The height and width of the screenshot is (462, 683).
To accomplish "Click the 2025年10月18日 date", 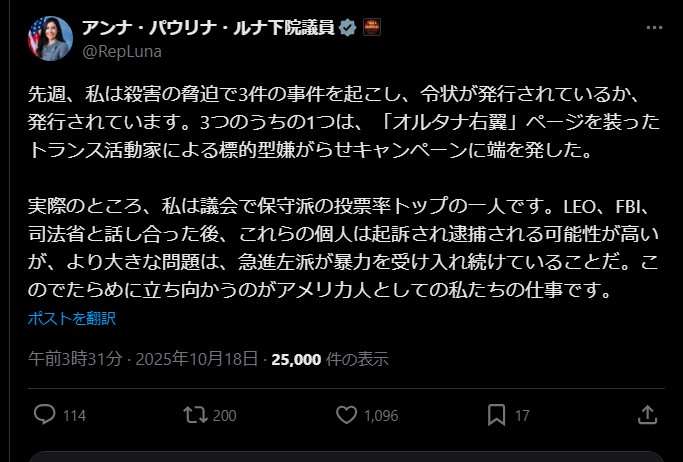I will click(x=198, y=358).
